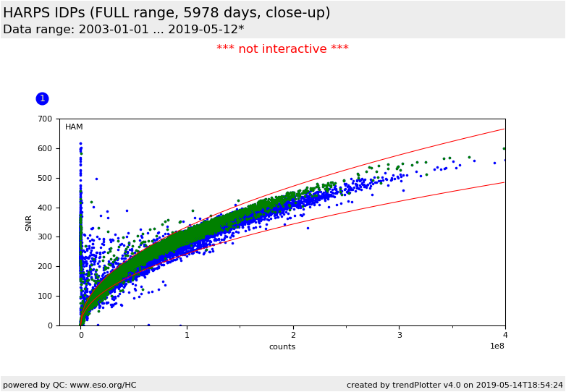
Task: Click the 600 tick label on the y-axis
Action: (45, 149)
